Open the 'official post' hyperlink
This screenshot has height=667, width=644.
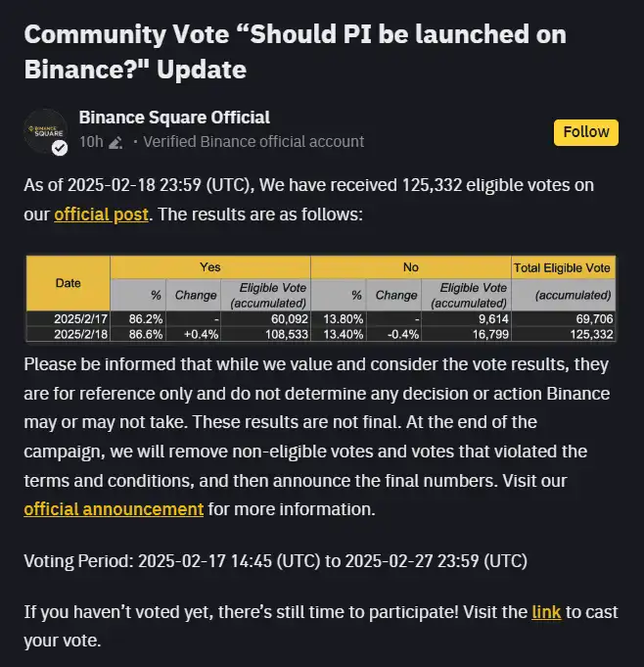pyautogui.click(x=101, y=214)
